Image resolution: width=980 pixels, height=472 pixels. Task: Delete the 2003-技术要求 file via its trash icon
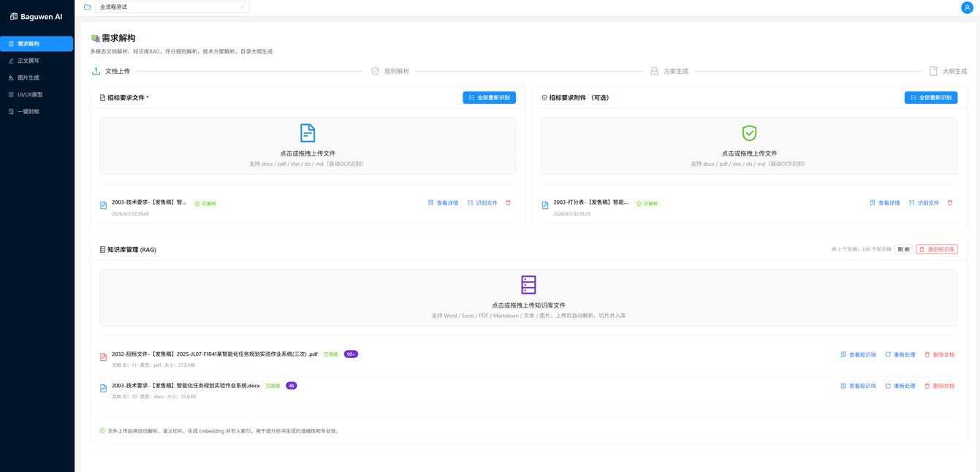(509, 203)
